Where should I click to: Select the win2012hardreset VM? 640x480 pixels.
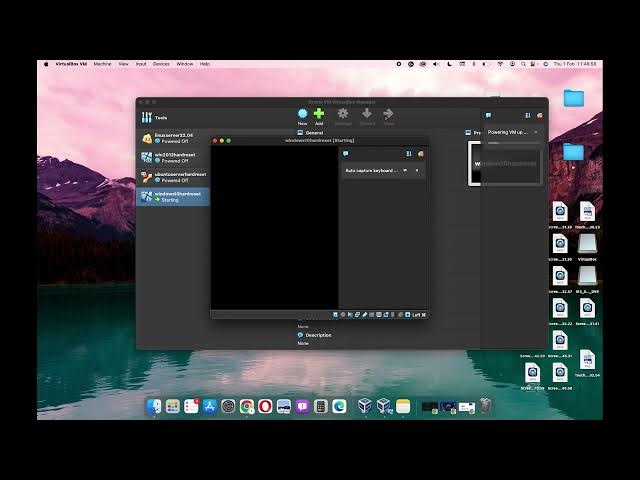point(173,158)
